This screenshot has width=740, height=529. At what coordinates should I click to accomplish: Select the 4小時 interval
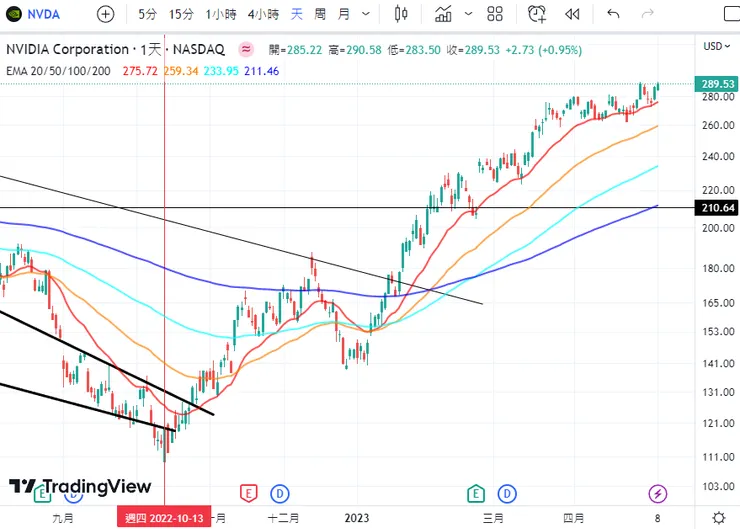[x=263, y=14]
